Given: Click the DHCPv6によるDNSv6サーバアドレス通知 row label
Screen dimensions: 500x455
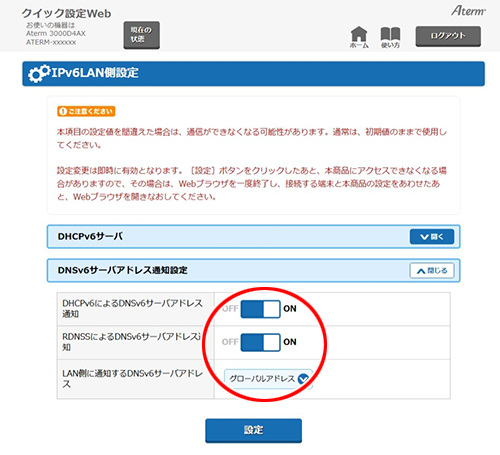Looking at the screenshot, I should tap(132, 308).
